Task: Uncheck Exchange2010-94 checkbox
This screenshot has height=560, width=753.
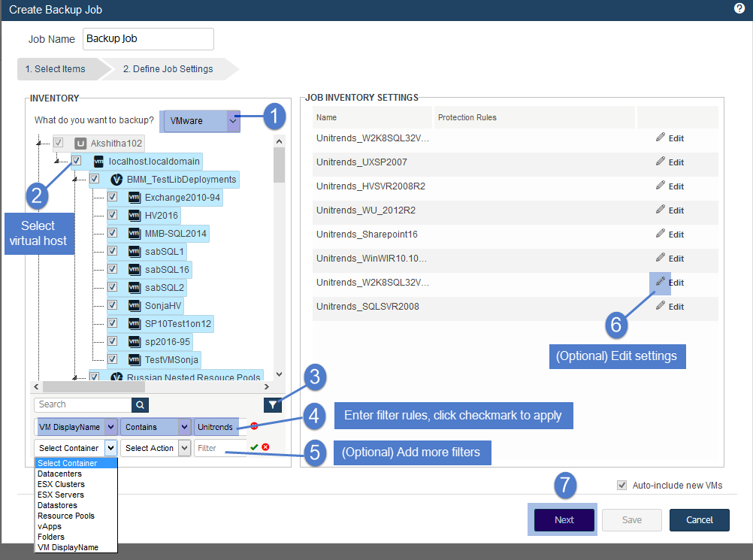Action: [113, 196]
